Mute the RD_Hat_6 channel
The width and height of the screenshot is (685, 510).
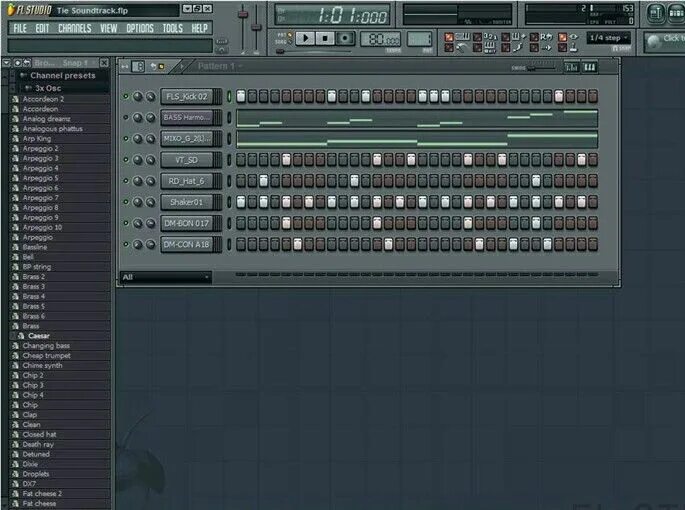(x=126, y=180)
